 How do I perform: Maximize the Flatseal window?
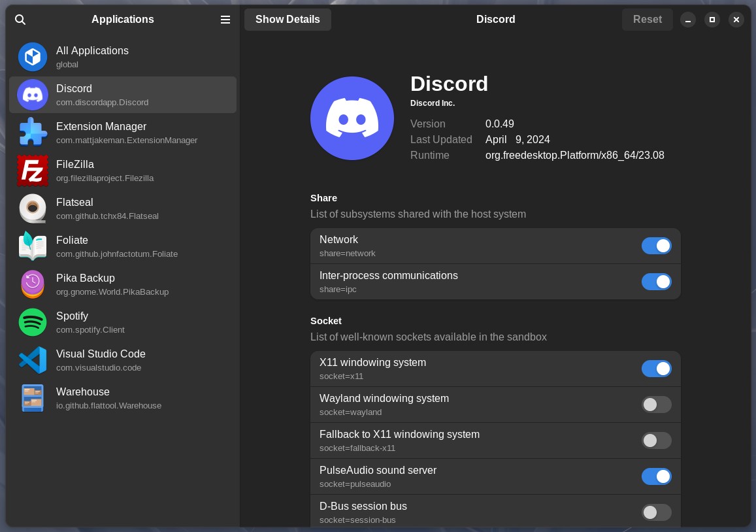point(712,20)
